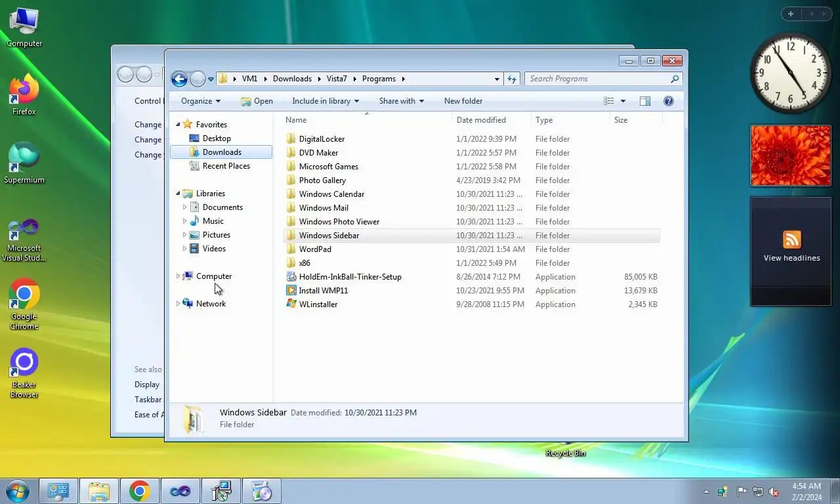
Task: Select the Photo Gallery folder
Action: click(472, 180)
